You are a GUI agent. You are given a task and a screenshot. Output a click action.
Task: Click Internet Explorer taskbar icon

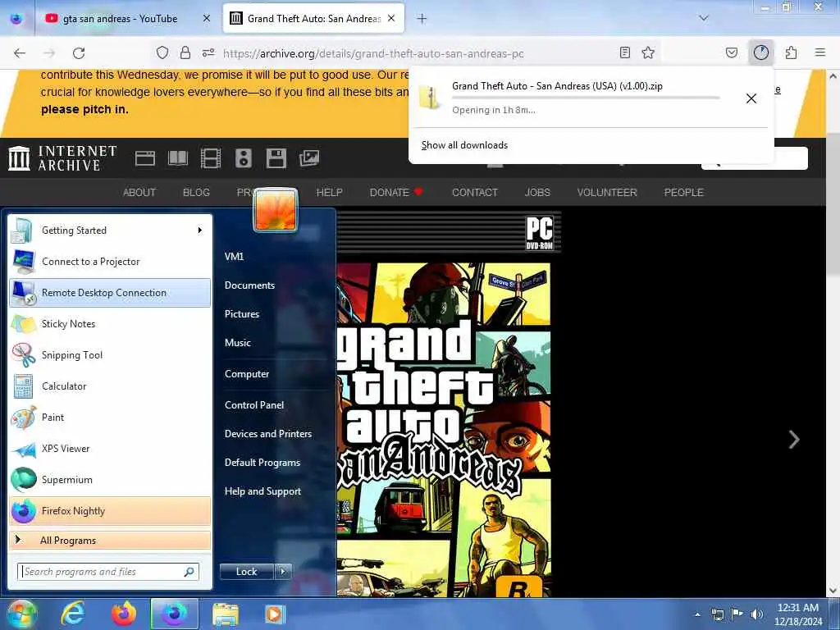pos(72,614)
